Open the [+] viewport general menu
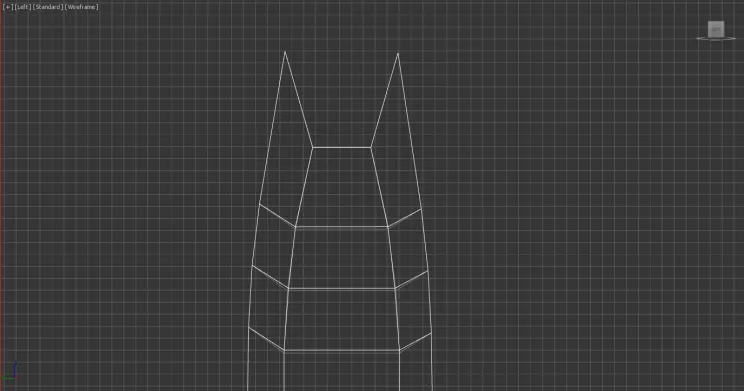The image size is (744, 391). 8,7
